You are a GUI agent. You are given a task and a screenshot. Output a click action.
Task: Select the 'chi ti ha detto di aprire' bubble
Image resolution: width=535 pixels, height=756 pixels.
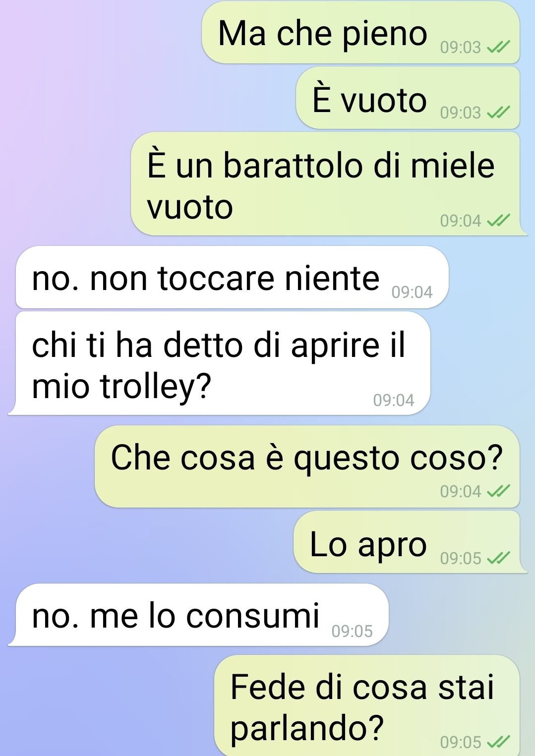[220, 363]
